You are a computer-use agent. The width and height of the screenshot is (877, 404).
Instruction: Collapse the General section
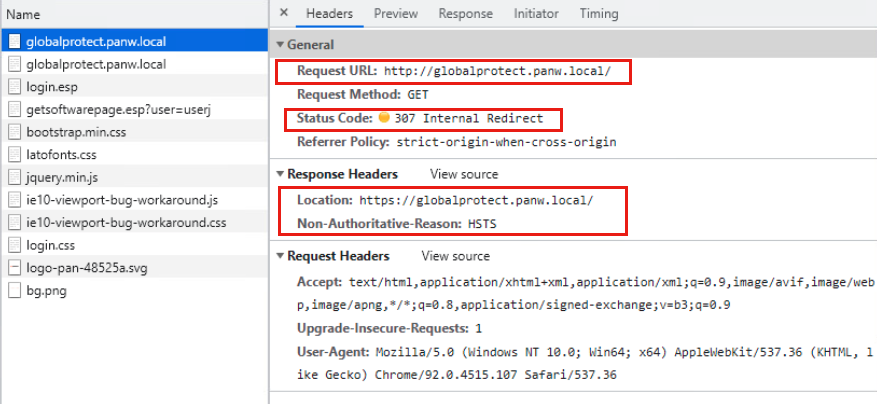280,45
